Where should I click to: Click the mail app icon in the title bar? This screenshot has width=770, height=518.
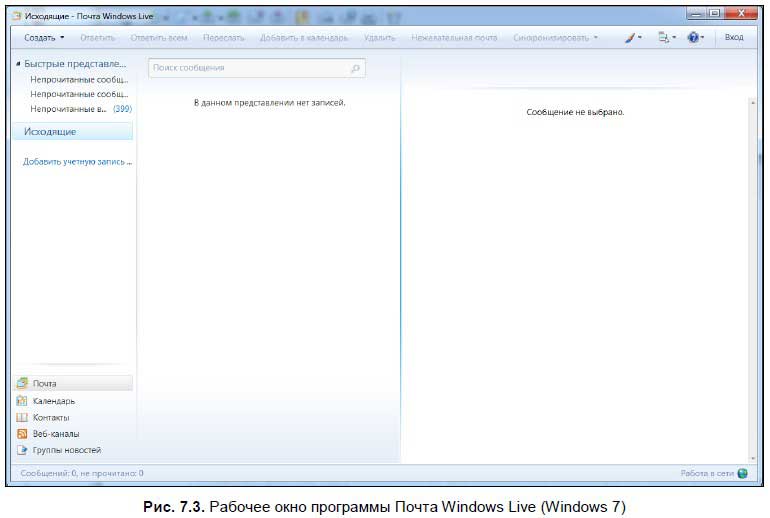pos(17,16)
